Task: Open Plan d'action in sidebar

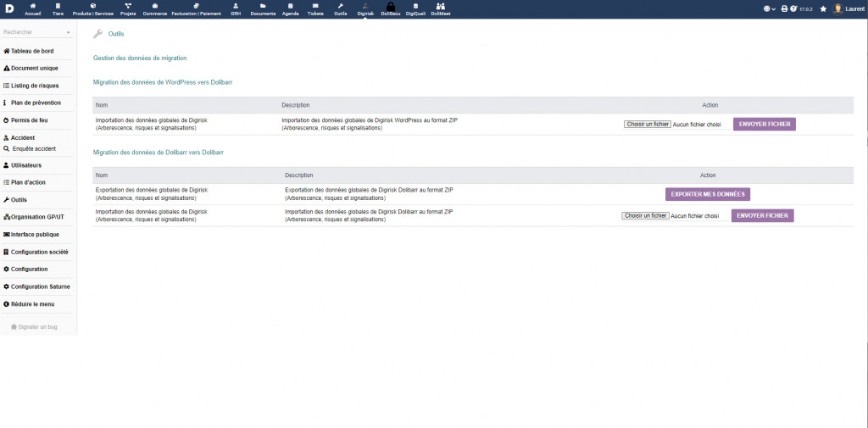Action: click(x=25, y=182)
